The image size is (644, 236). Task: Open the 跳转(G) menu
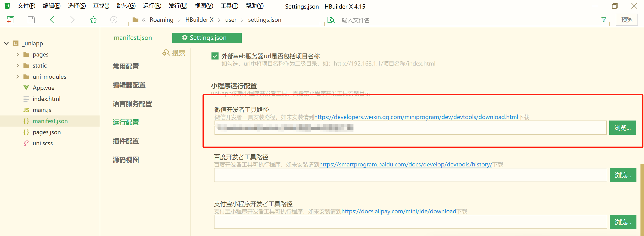(x=126, y=6)
